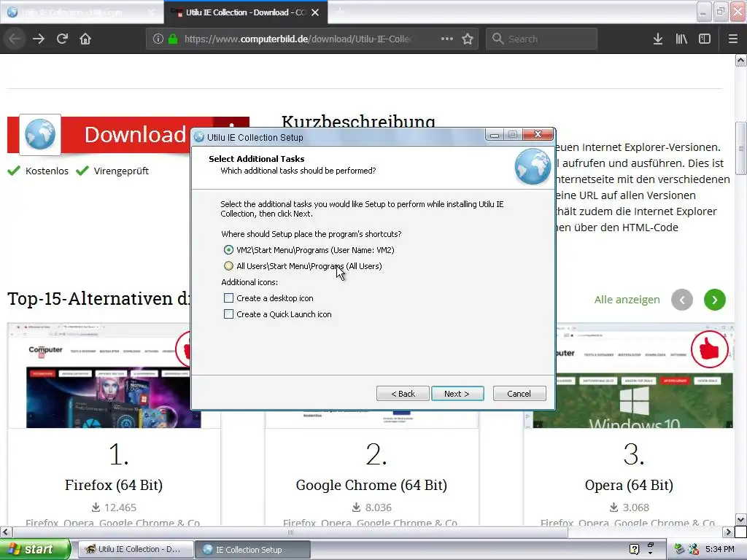Switch to Utilu IE Collection taskbar item
Image resolution: width=747 pixels, height=560 pixels.
coord(135,549)
